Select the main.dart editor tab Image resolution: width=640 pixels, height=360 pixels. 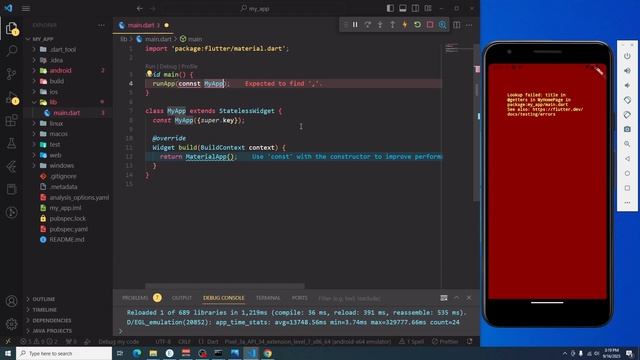pos(141,25)
